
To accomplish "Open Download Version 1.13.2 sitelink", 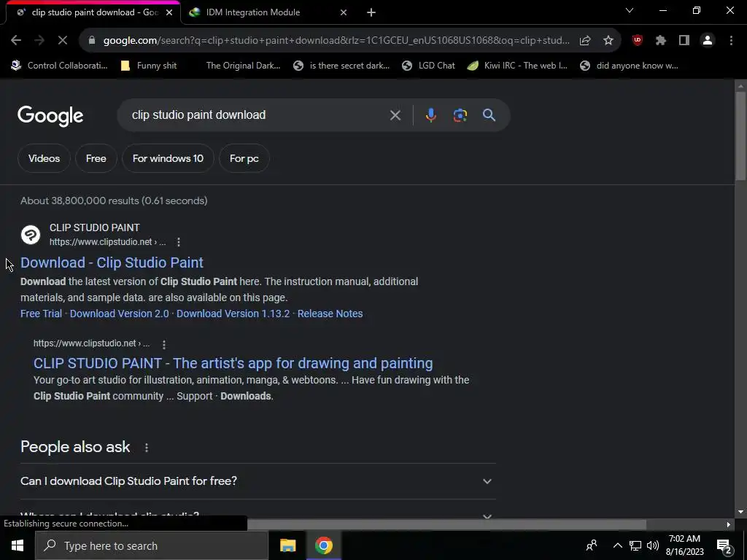I will click(233, 314).
